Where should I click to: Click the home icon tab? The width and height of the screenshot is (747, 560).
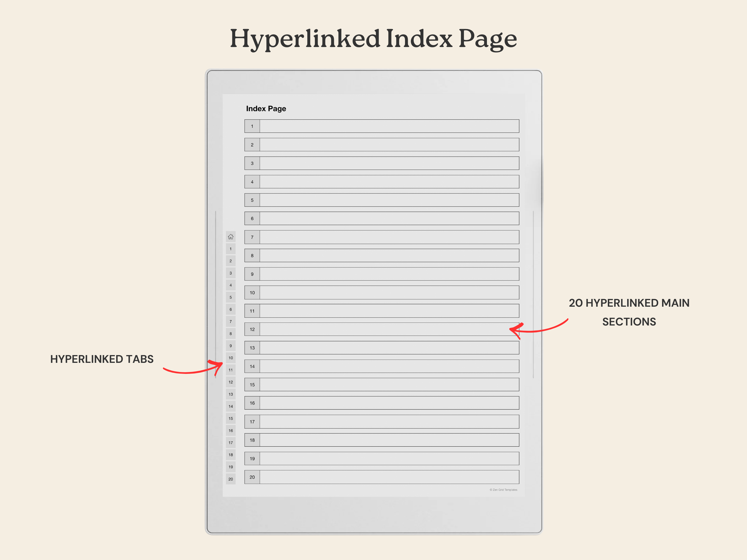[x=231, y=237]
